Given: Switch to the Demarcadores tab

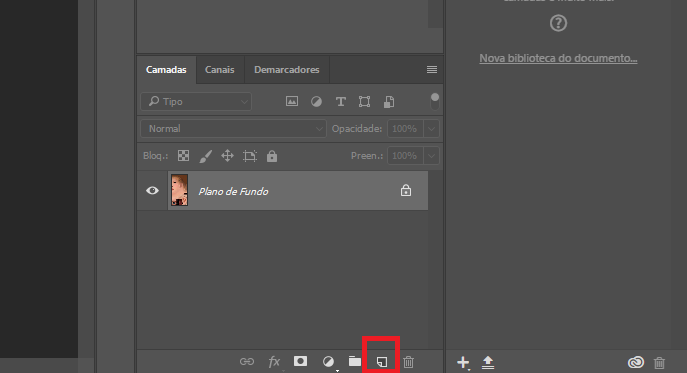Looking at the screenshot, I should [x=287, y=70].
